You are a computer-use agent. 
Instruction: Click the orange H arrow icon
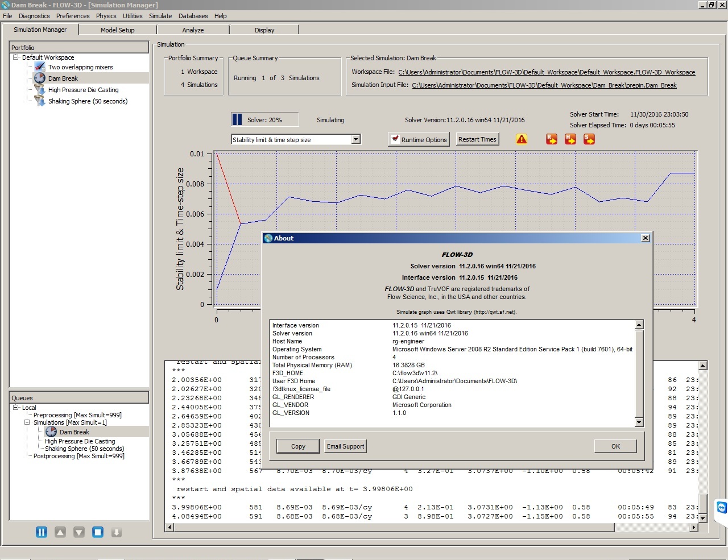[570, 139]
